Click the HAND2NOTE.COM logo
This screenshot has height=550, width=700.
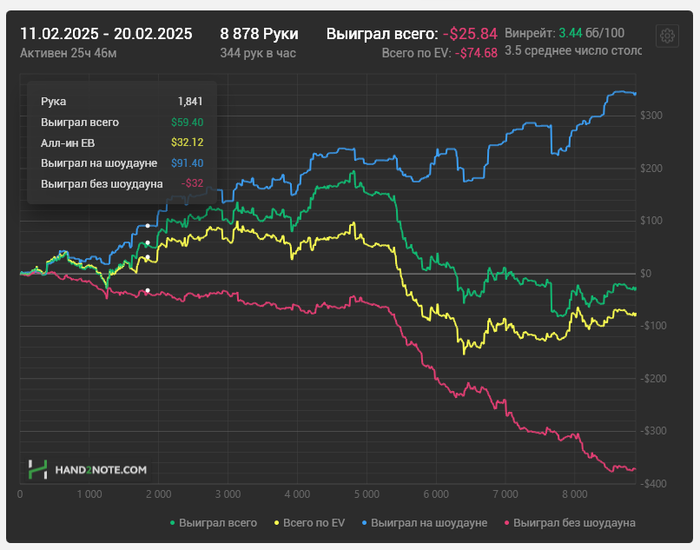click(x=88, y=470)
